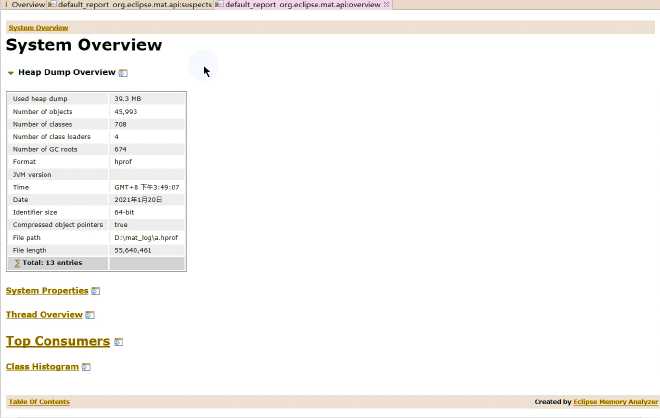This screenshot has width=660, height=418.
Task: Close the default_report overview tab
Action: (x=387, y=5)
